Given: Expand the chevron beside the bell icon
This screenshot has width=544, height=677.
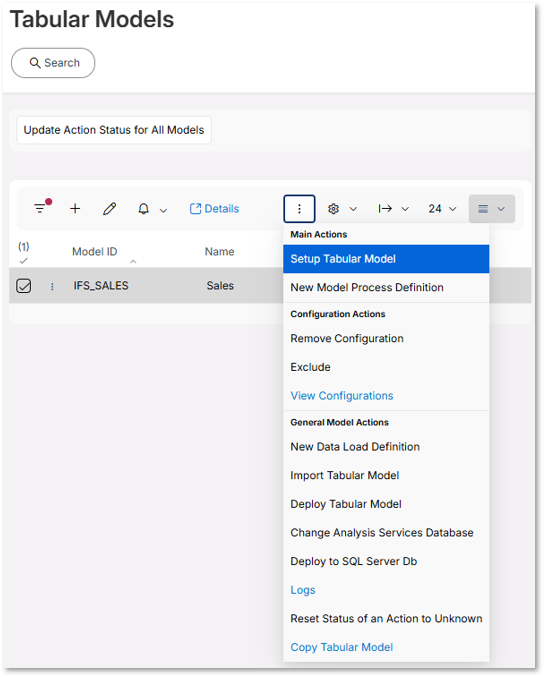Looking at the screenshot, I should (x=163, y=210).
